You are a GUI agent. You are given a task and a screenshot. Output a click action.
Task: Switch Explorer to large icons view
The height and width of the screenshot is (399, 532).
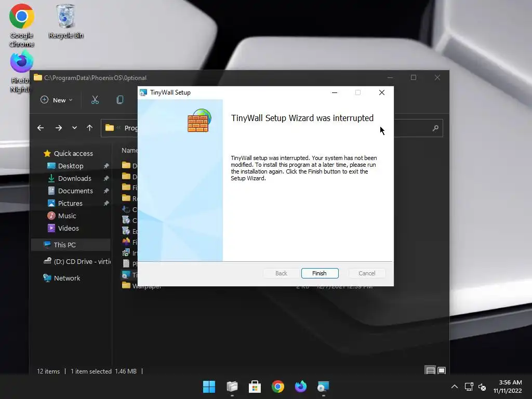[442, 370]
